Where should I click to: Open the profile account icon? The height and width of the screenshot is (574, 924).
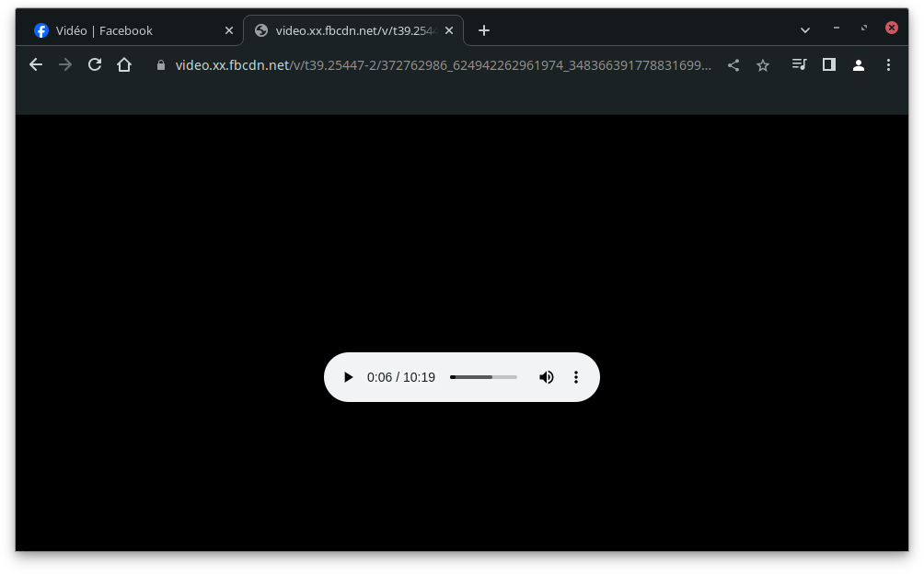coord(859,65)
